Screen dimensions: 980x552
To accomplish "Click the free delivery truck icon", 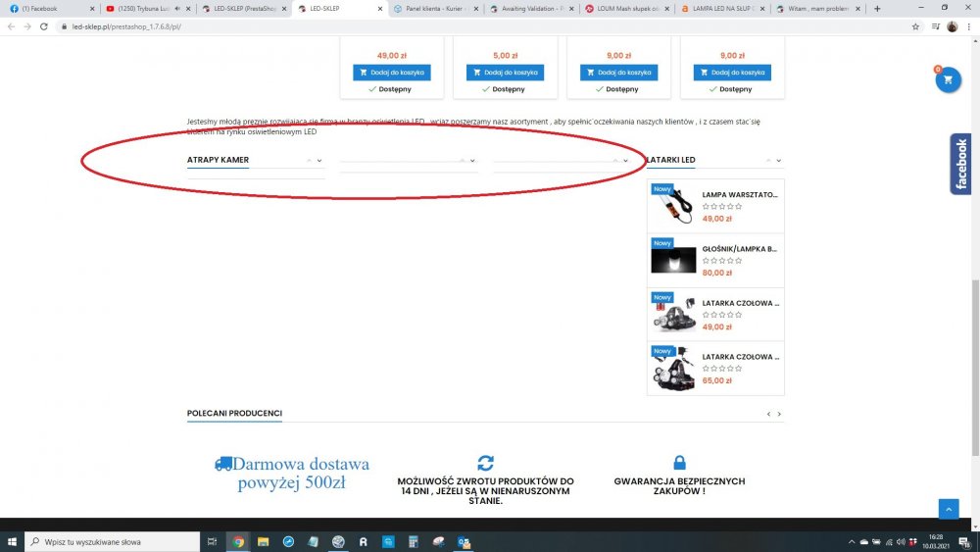I will pos(223,464).
